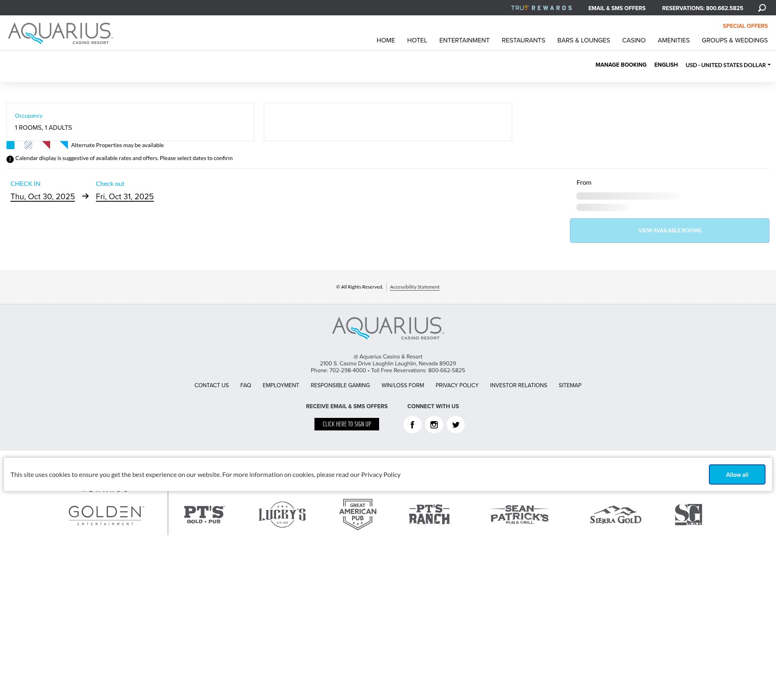Open SITEMAP footer link
Image resolution: width=776 pixels, height=700 pixels.
pyautogui.click(x=570, y=385)
